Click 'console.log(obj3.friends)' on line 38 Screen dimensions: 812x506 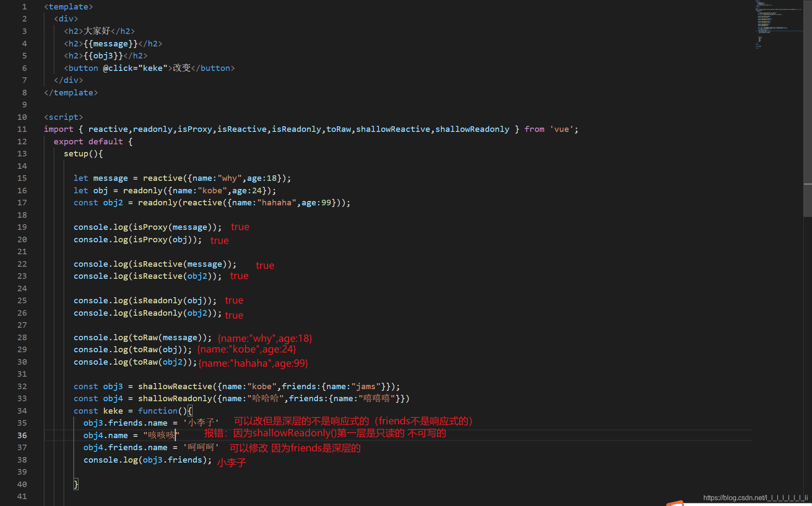[145, 460]
